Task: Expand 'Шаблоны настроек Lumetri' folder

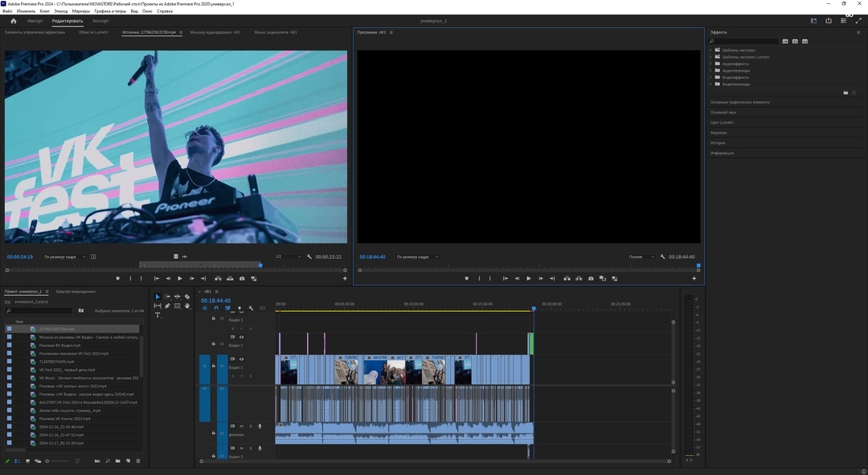Action: click(x=710, y=57)
